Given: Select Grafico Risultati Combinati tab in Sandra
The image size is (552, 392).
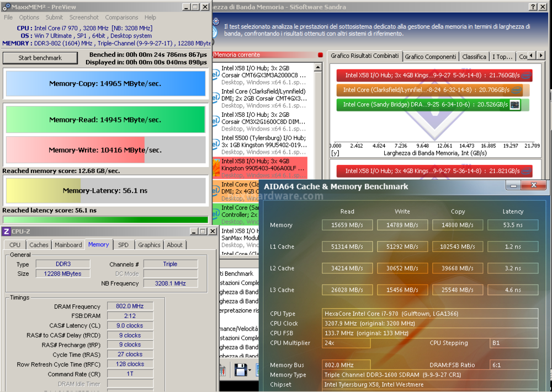Looking at the screenshot, I should click(x=364, y=56).
